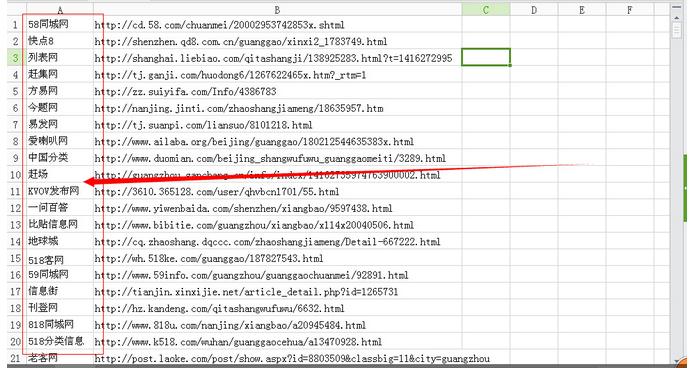Click the active cell C3
The image size is (690, 368).
486,57
